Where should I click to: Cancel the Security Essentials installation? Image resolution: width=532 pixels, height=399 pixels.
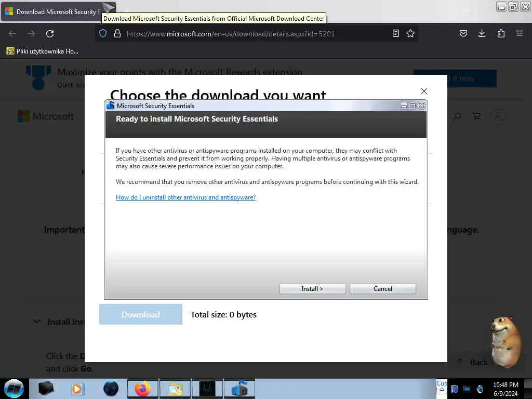point(383,289)
